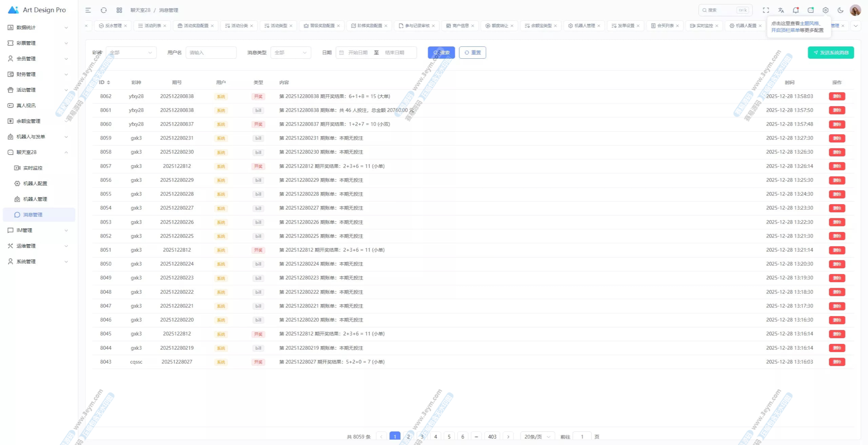Click the chat window icon in the header

point(811,10)
